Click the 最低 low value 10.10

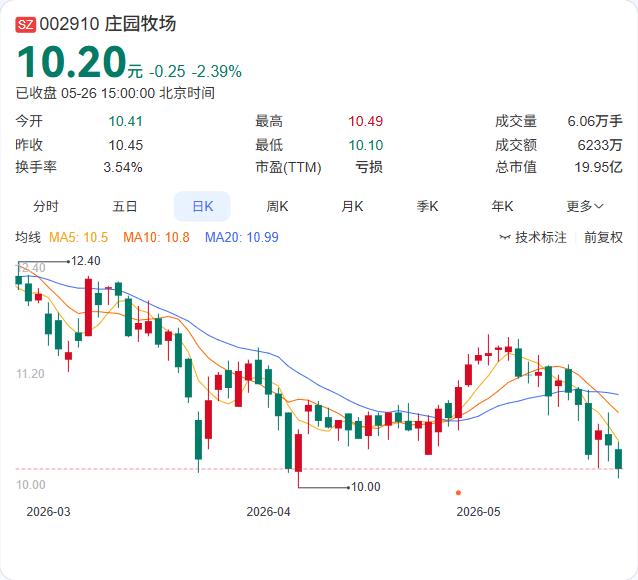[x=365, y=145]
